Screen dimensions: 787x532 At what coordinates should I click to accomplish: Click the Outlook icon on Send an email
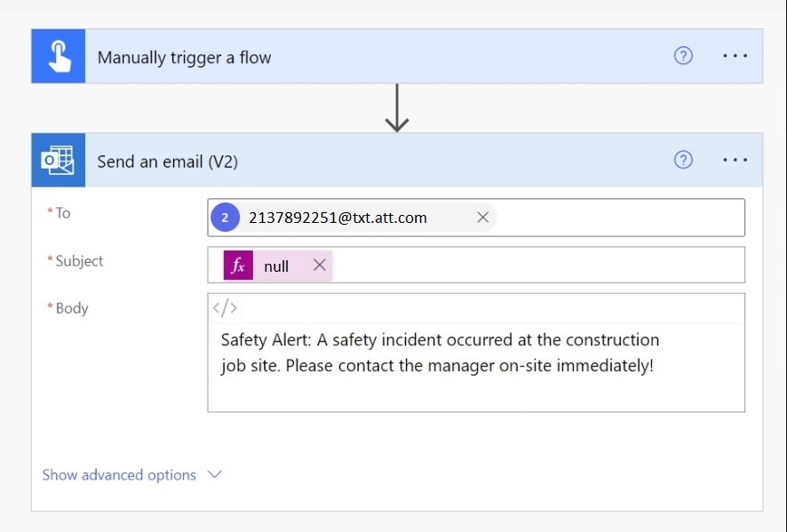[59, 160]
